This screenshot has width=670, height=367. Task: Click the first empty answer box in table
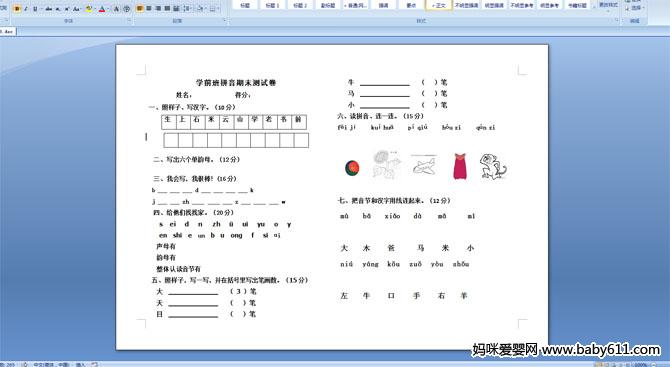pyautogui.click(x=171, y=140)
